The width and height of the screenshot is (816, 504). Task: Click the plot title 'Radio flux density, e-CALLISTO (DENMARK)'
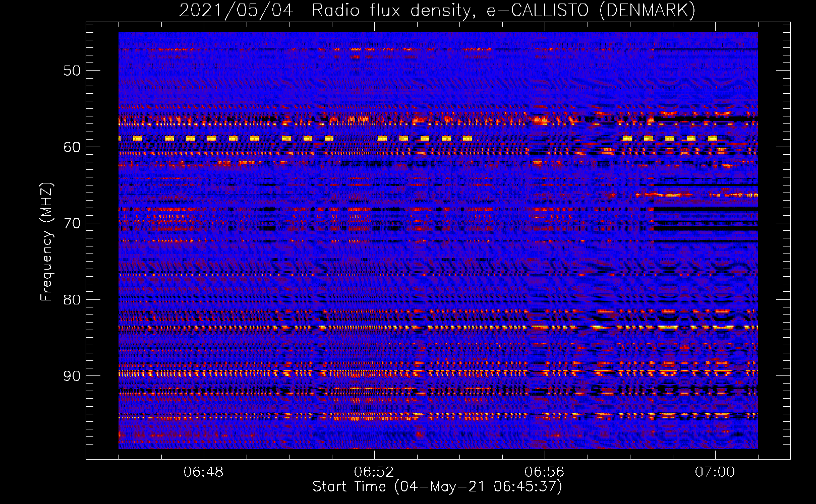pyautogui.click(x=503, y=11)
